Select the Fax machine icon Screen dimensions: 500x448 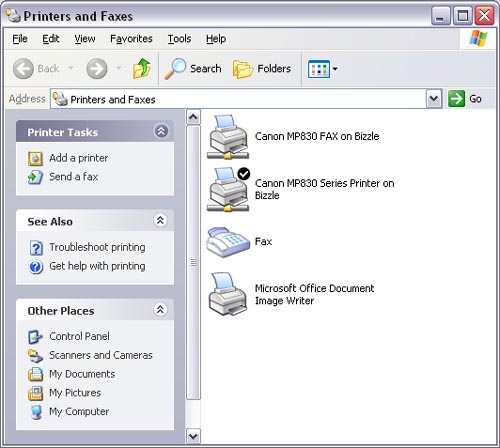coord(228,242)
